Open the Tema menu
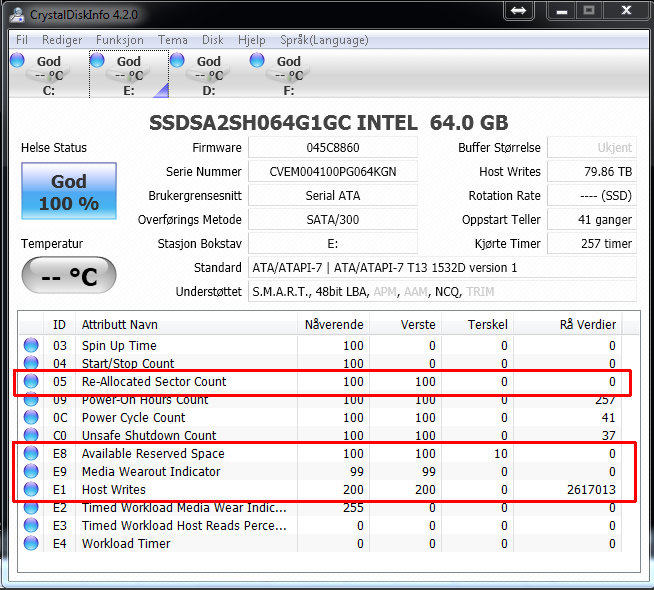The image size is (654, 590). pos(172,40)
